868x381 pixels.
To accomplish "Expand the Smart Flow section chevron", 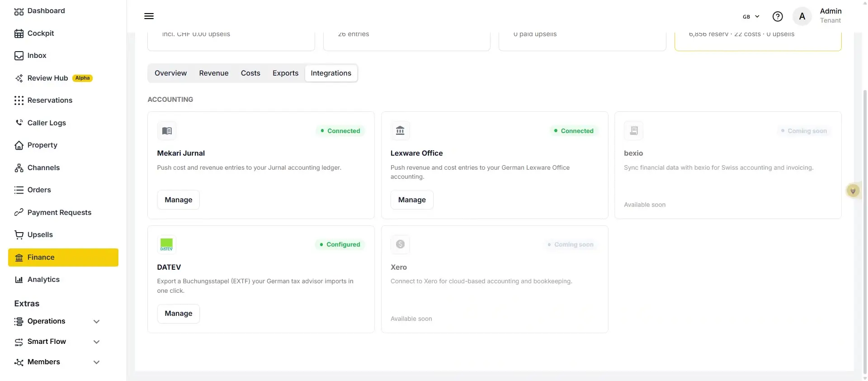I will [96, 342].
